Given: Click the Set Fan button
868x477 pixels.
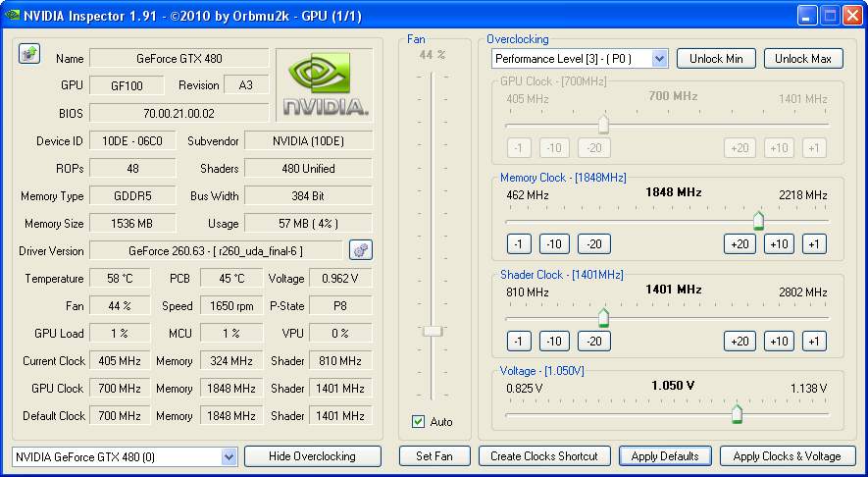Looking at the screenshot, I should point(434,456).
